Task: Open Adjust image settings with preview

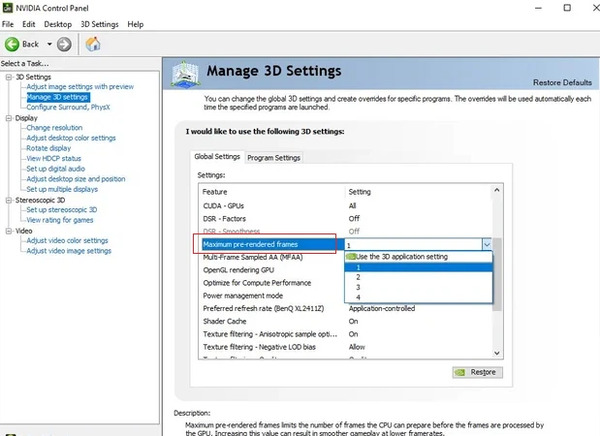Action: (80, 87)
